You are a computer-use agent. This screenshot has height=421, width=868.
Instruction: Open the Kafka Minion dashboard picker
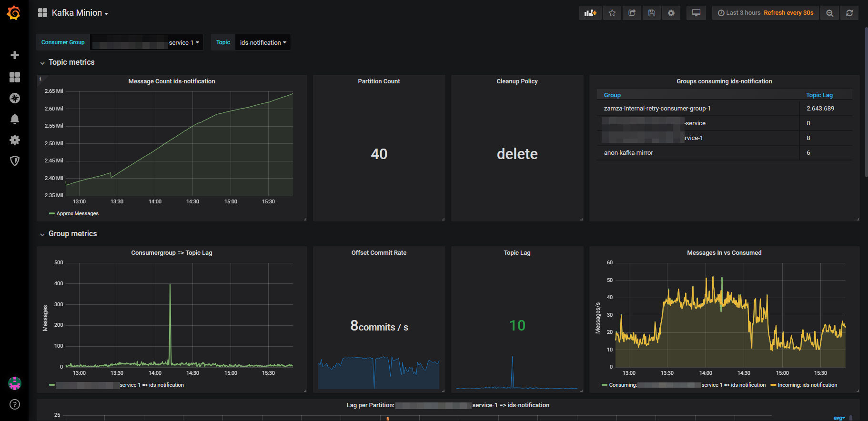point(80,13)
